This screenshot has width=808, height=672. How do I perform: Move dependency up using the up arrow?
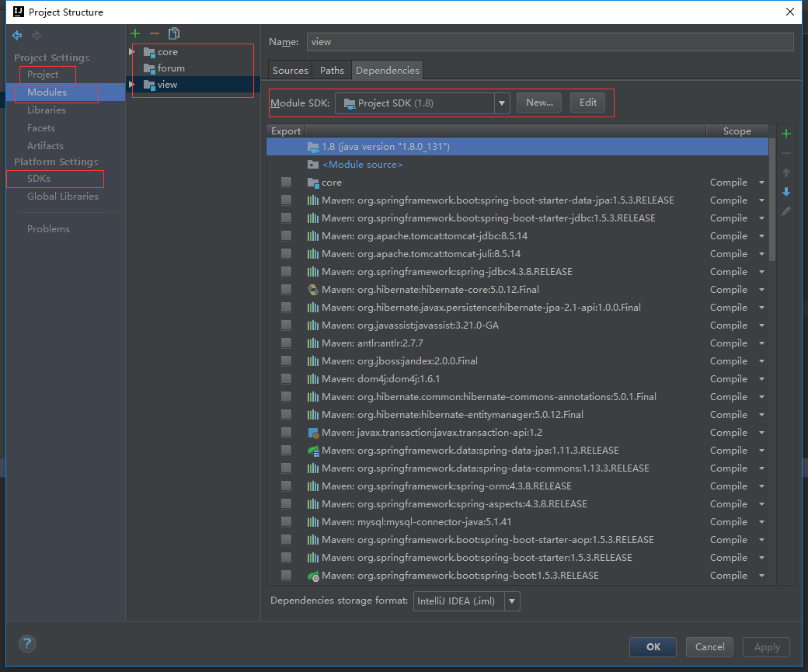[785, 172]
